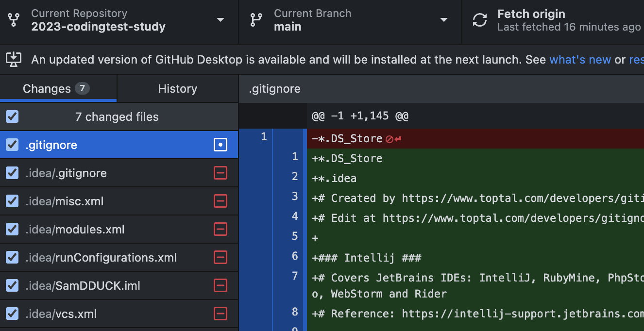Click the update download icon in banner

point(14,59)
